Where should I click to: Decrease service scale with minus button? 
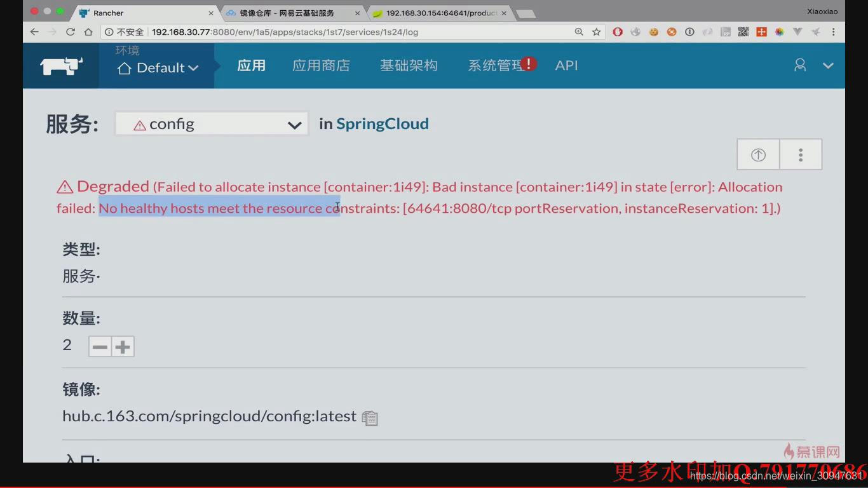[100, 347]
